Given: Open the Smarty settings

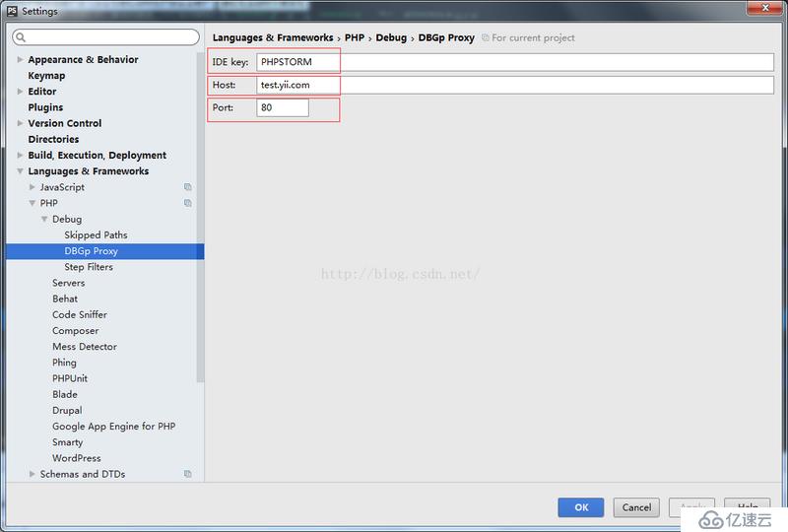Looking at the screenshot, I should 67,442.
